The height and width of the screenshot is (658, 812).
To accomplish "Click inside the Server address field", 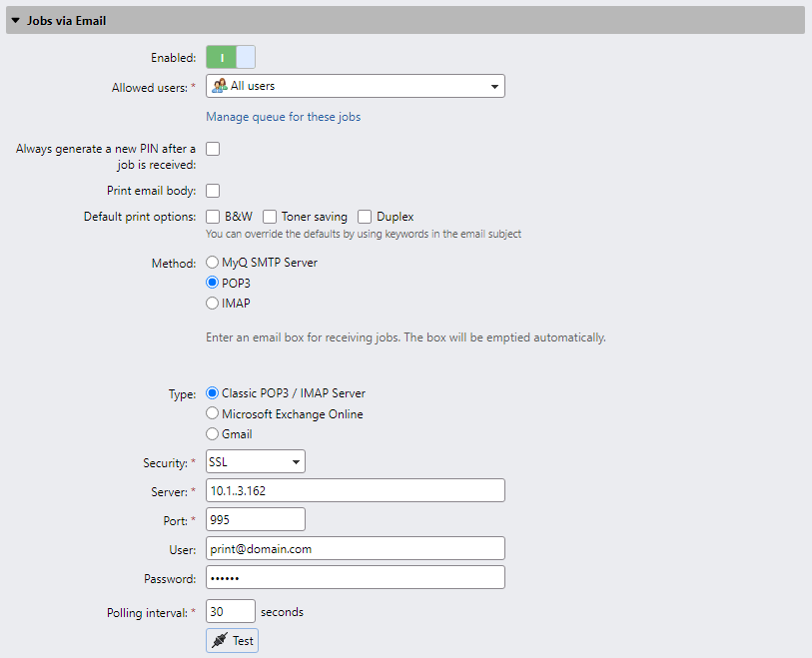I will 355,489.
